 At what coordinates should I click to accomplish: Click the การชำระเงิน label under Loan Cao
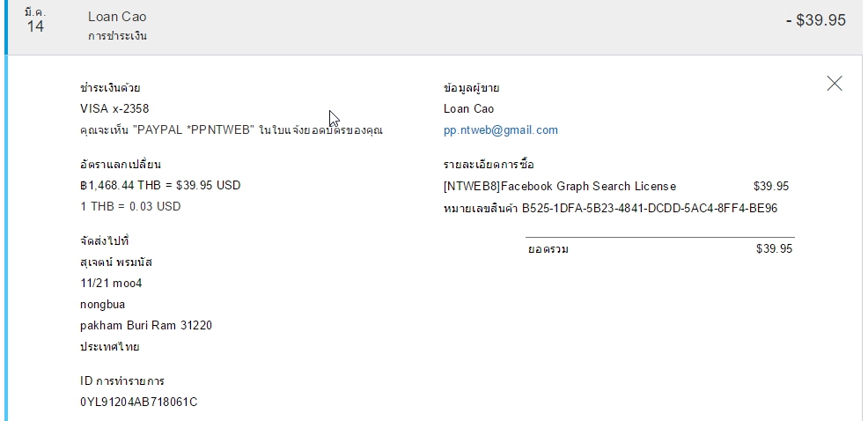pos(117,37)
